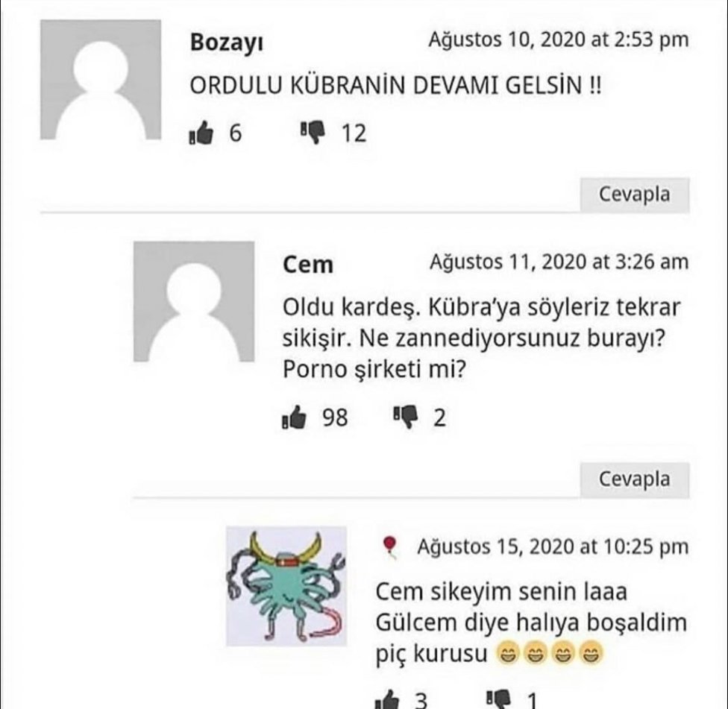Screen dimensions: 728x709
Task: Open Ağustos 11, 2020 at 3:26 am permalink
Action: click(559, 262)
